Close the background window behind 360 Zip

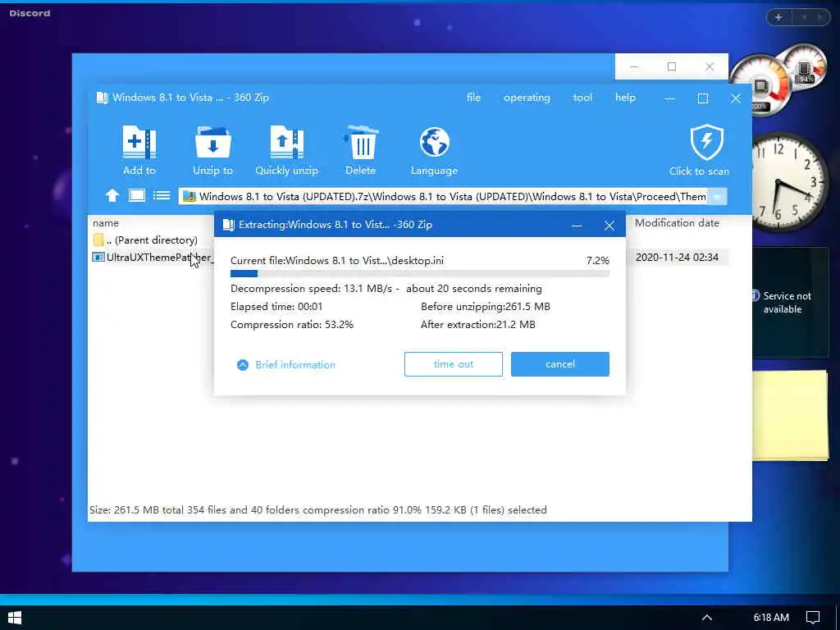[x=710, y=66]
